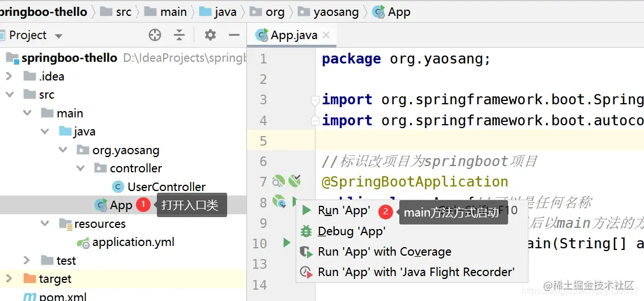The height and width of the screenshot is (301, 644).
Task: Expand the target folder
Action: [x=9, y=278]
